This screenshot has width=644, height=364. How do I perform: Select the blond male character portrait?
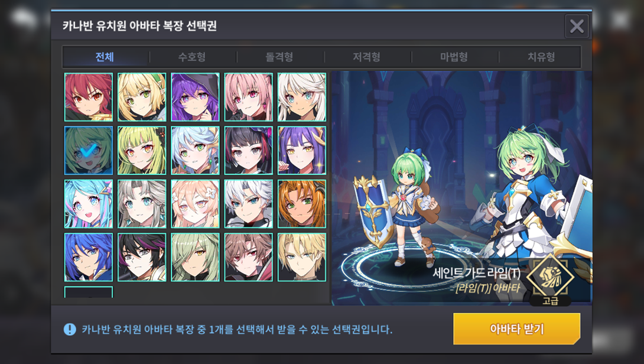tap(302, 257)
